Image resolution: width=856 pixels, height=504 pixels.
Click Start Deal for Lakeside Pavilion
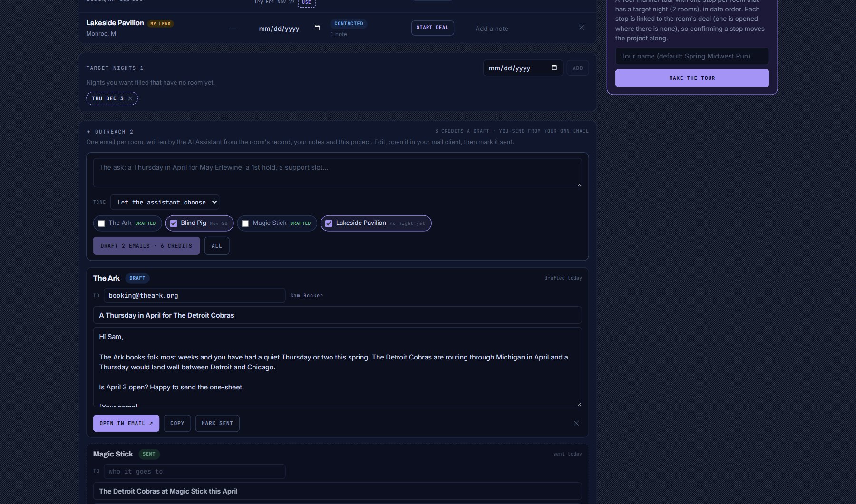tap(432, 28)
